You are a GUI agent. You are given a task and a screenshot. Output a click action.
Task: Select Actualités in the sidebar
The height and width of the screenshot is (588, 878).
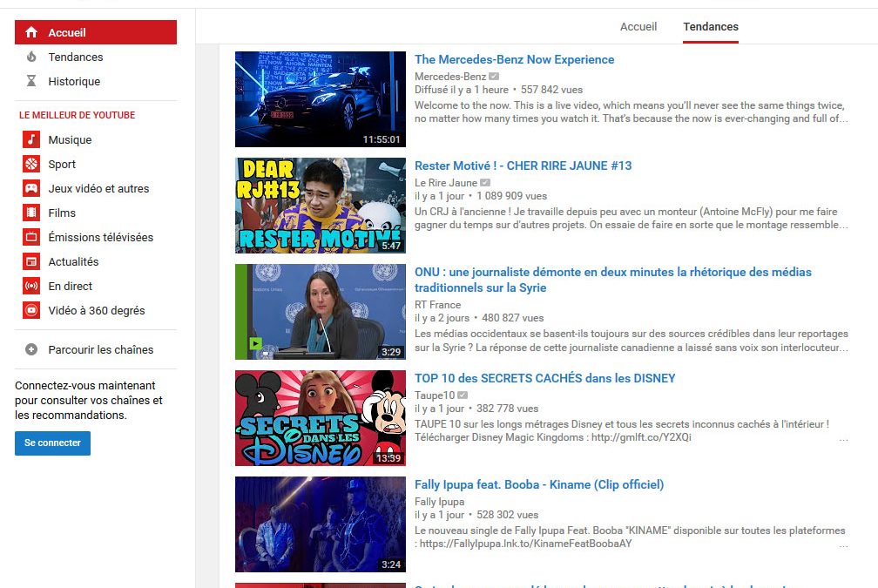73,261
